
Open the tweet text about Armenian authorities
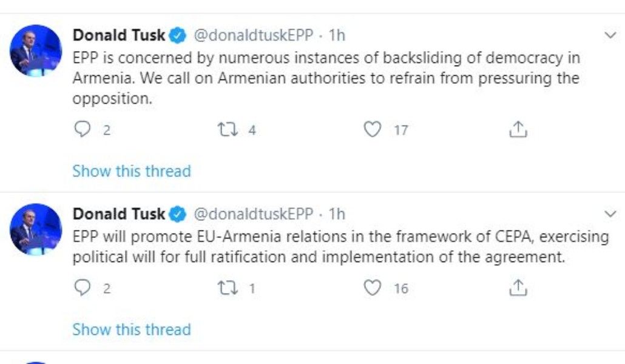[326, 78]
